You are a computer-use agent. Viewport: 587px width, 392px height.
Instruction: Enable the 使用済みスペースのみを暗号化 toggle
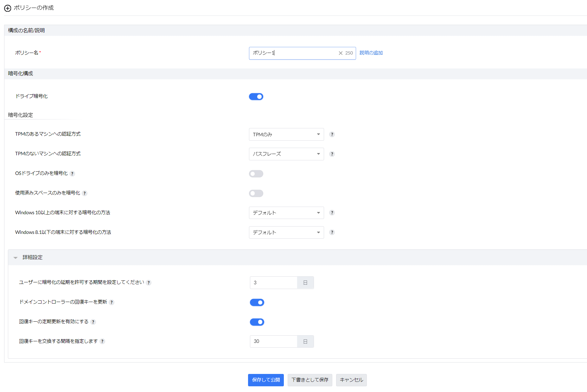point(256,193)
